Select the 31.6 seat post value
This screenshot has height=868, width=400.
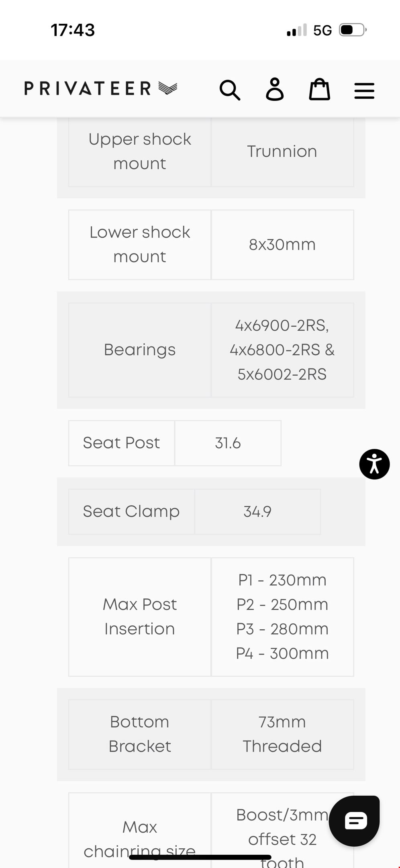tap(228, 443)
